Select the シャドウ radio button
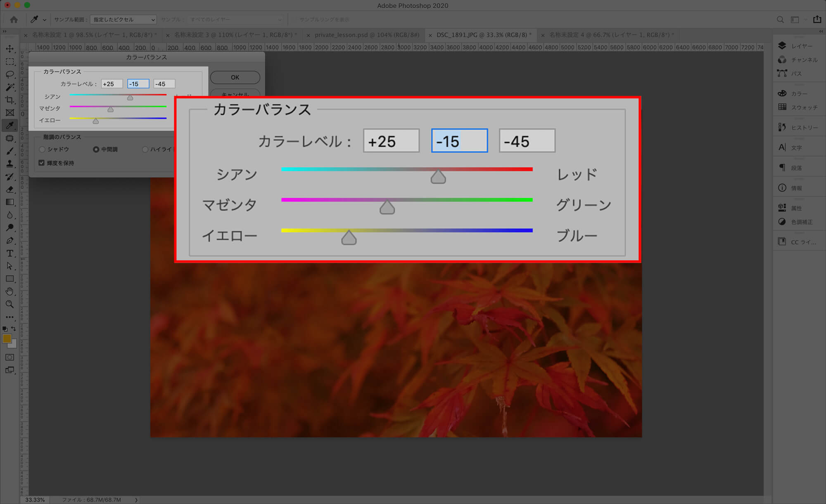 [x=42, y=149]
